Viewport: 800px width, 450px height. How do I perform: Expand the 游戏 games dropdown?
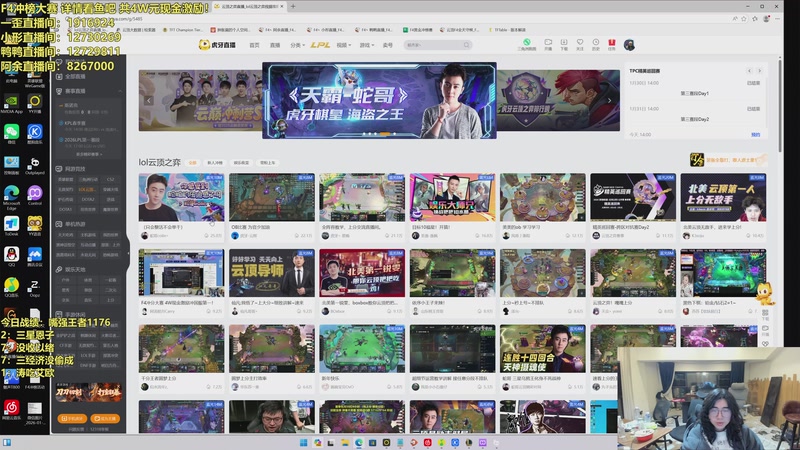point(366,45)
